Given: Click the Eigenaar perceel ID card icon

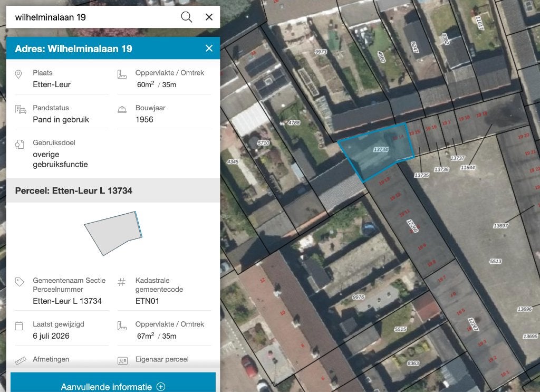Looking at the screenshot, I should [122, 361].
